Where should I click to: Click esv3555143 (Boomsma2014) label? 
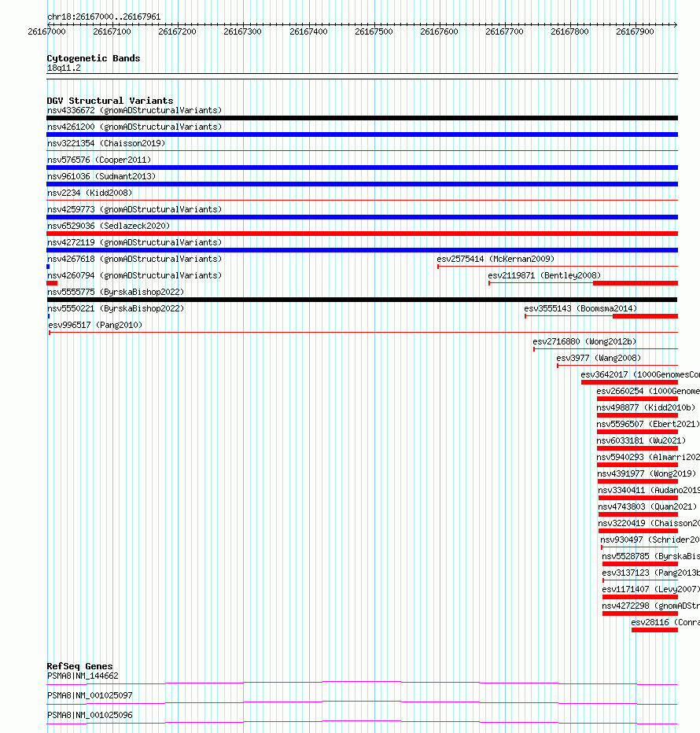point(580,308)
